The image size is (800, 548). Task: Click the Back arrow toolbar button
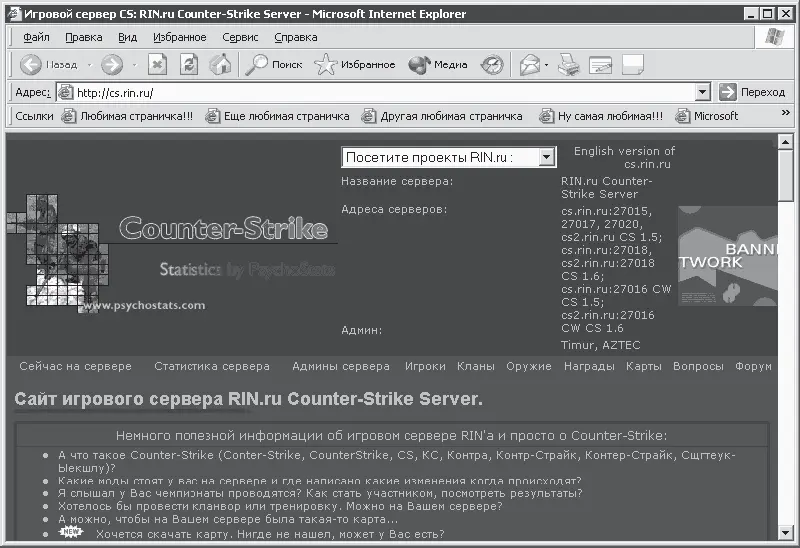tap(31, 65)
